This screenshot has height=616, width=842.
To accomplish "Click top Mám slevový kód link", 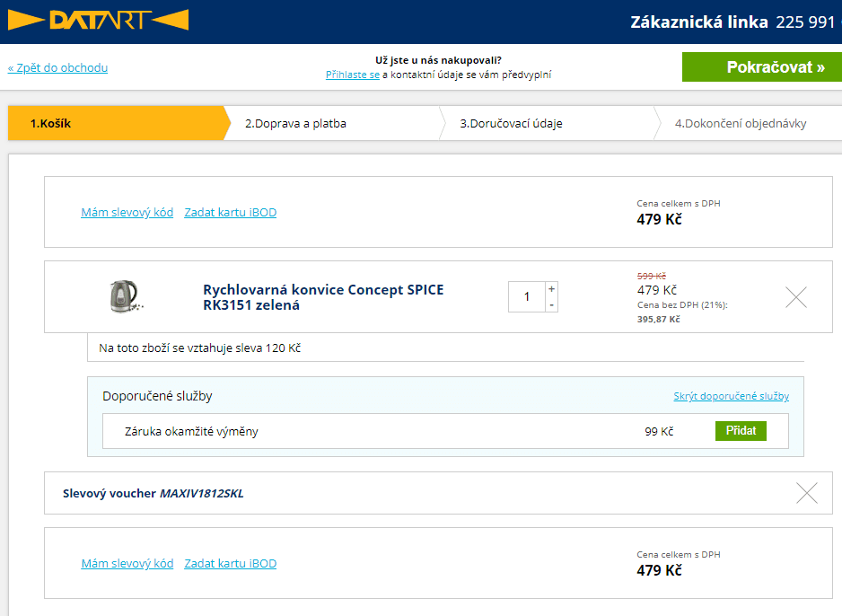I will coord(127,213).
